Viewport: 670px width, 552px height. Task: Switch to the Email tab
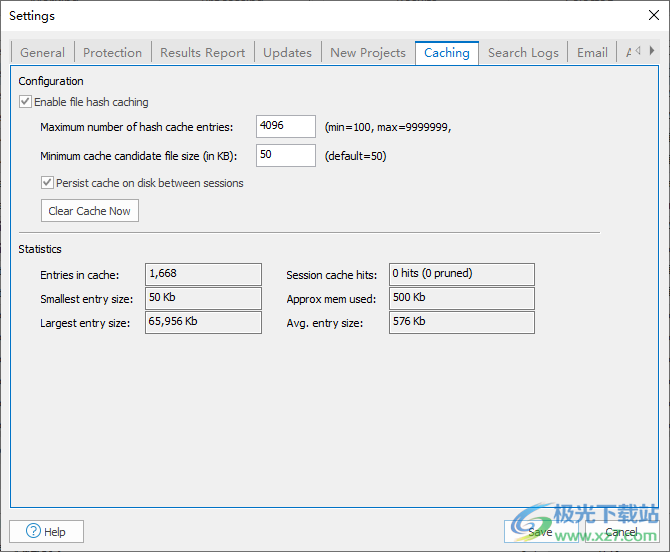592,53
